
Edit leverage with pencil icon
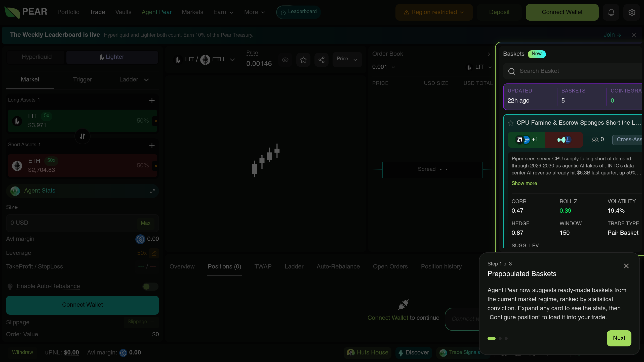(154, 253)
